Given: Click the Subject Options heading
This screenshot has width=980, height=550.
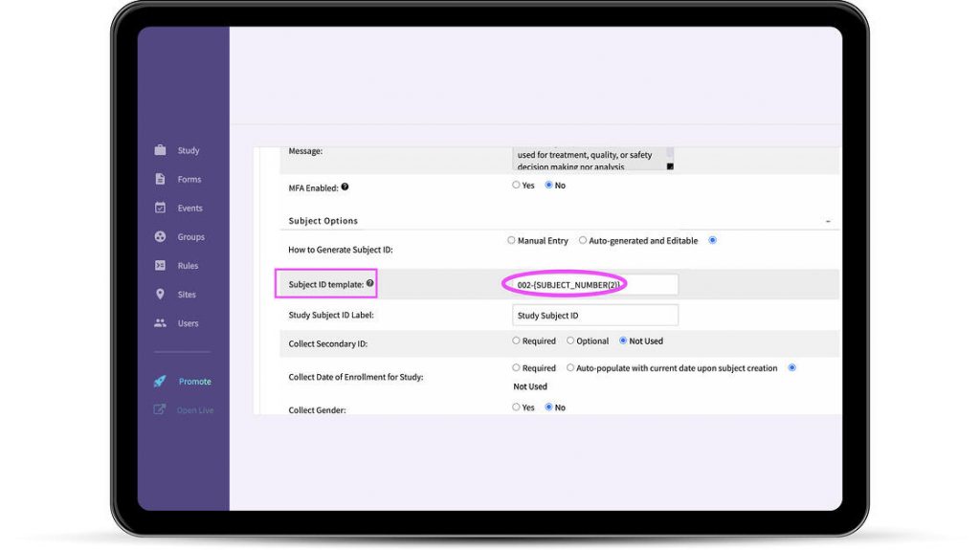Looking at the screenshot, I should click(x=323, y=221).
